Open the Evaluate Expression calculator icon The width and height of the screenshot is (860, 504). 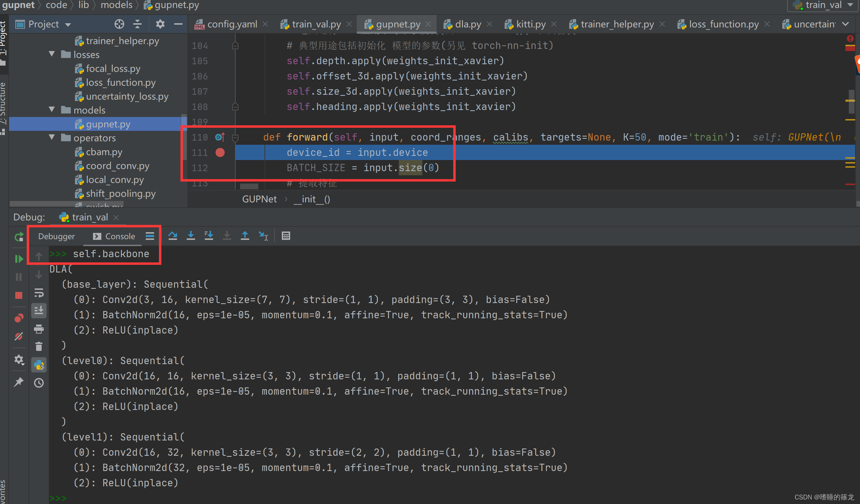[286, 236]
